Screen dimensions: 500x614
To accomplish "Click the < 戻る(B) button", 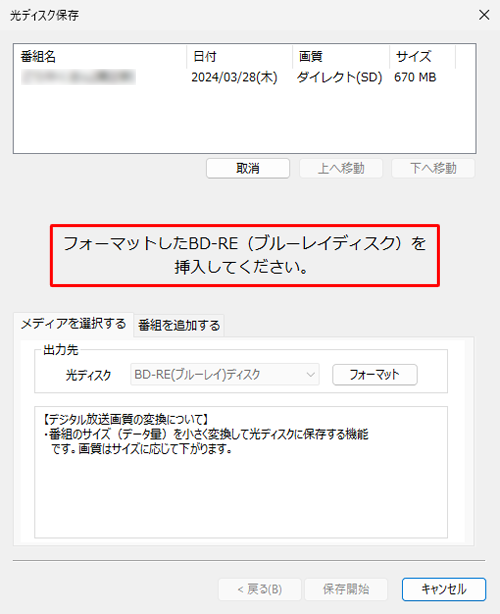I will pos(260,589).
